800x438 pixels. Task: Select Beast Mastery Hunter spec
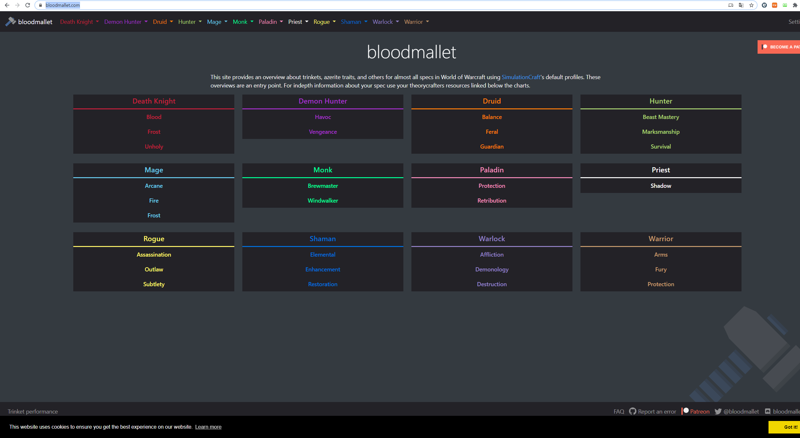click(x=661, y=117)
